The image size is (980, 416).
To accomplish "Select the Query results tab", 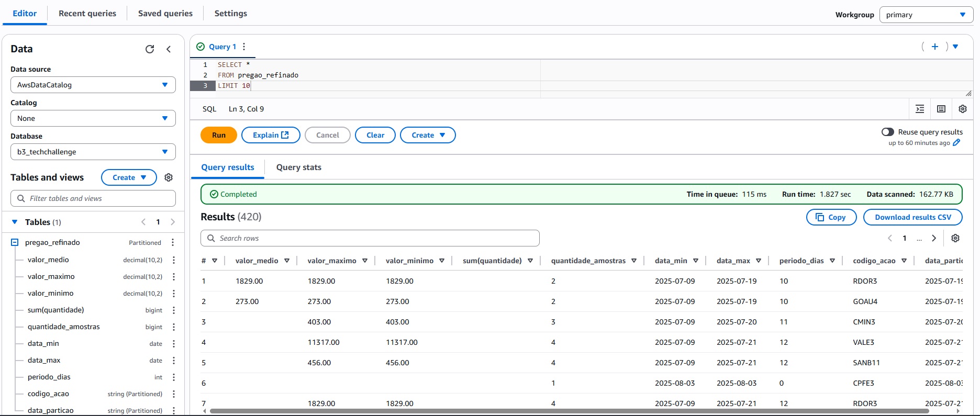I will [228, 167].
